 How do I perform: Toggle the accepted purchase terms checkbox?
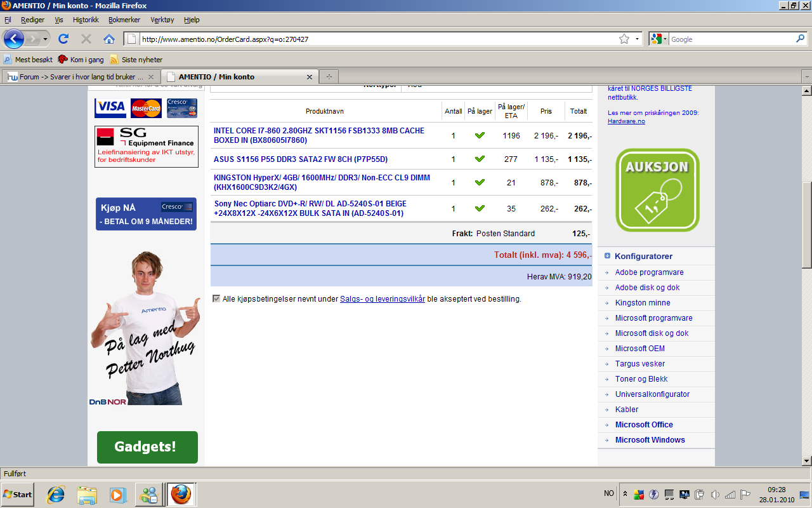pos(216,298)
